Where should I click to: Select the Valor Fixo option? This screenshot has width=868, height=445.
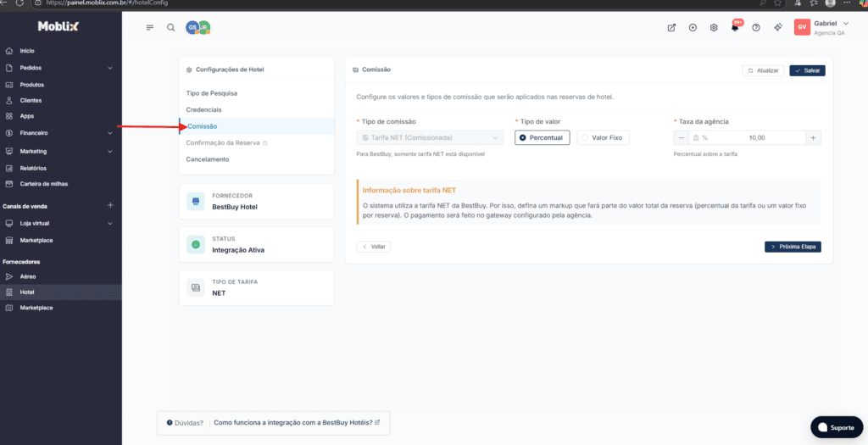604,137
